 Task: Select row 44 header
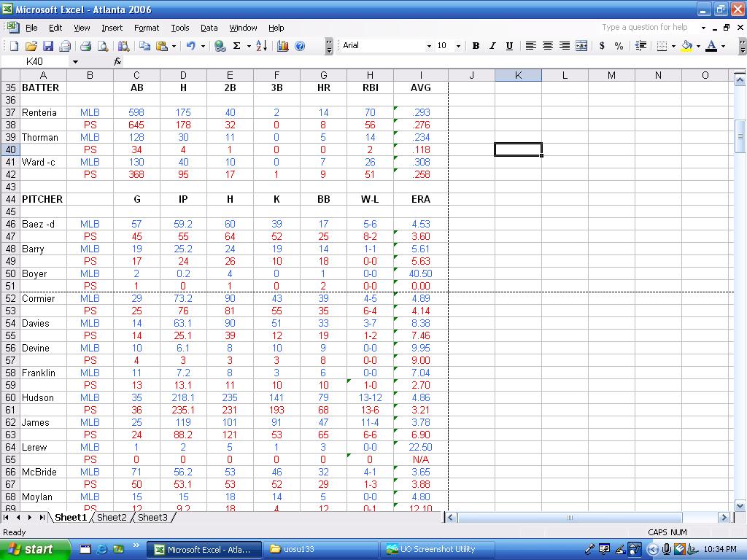point(10,199)
